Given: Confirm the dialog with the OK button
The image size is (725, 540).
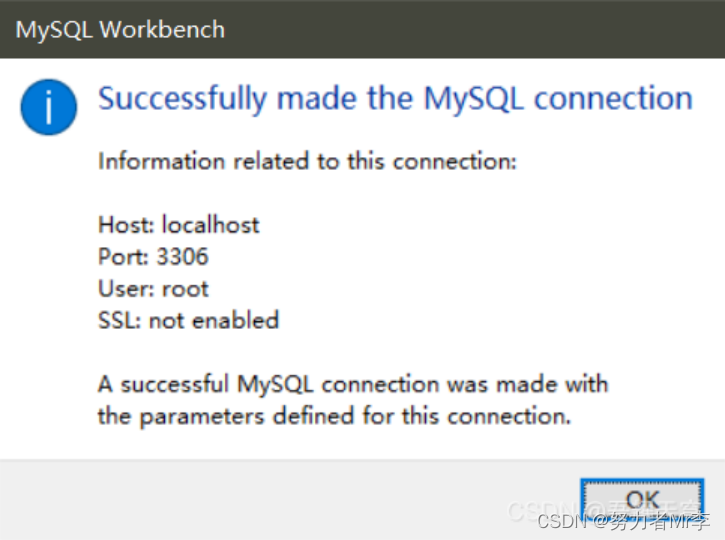Looking at the screenshot, I should [642, 500].
